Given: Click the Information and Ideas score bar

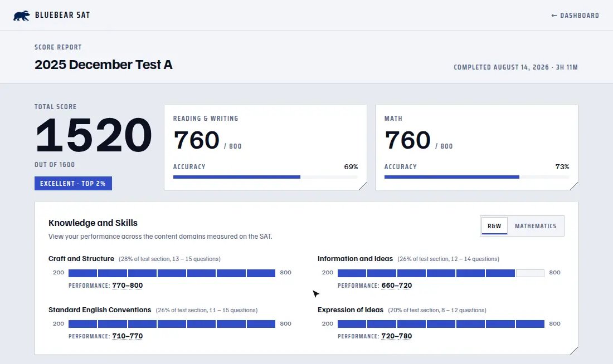Looking at the screenshot, I should pyautogui.click(x=441, y=273).
